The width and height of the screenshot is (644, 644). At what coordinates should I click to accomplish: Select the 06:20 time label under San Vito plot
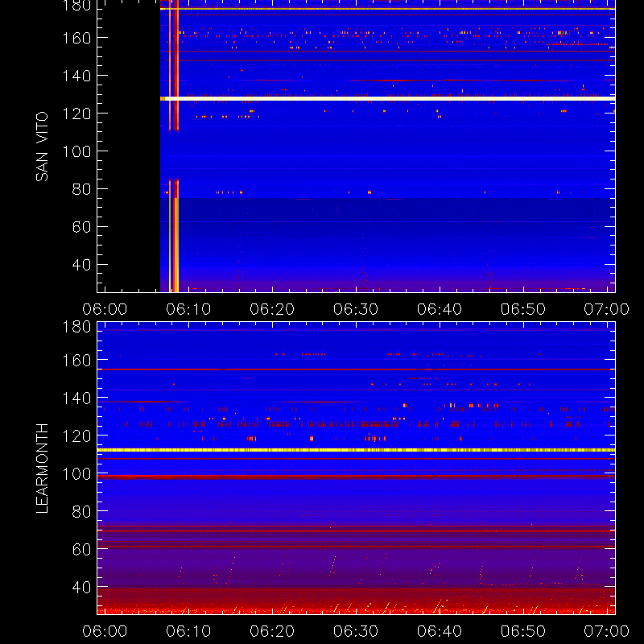point(272,309)
